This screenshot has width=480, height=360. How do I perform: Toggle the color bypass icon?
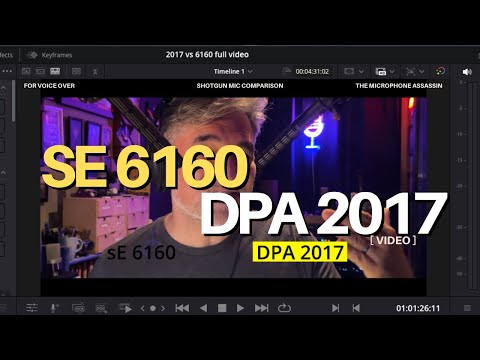pos(440,71)
